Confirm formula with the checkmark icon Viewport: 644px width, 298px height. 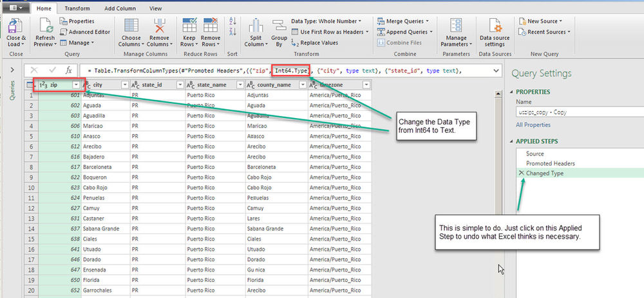click(x=53, y=70)
